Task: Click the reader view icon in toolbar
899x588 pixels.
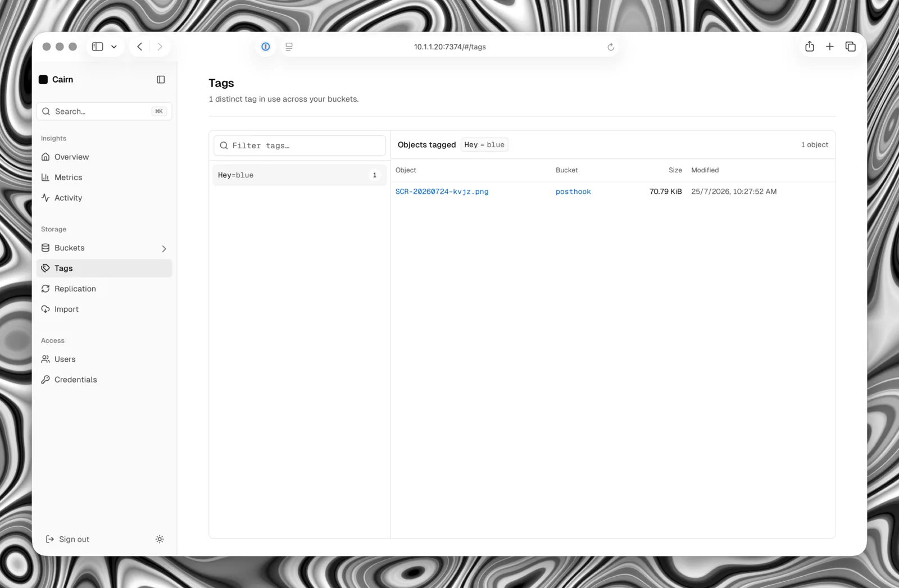Action: [289, 47]
